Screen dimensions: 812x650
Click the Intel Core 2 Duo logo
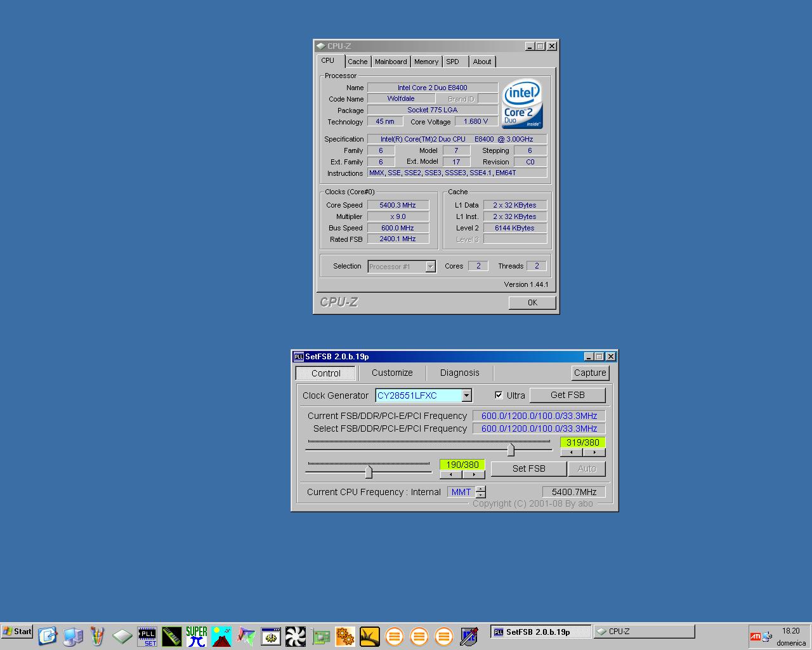(522, 104)
